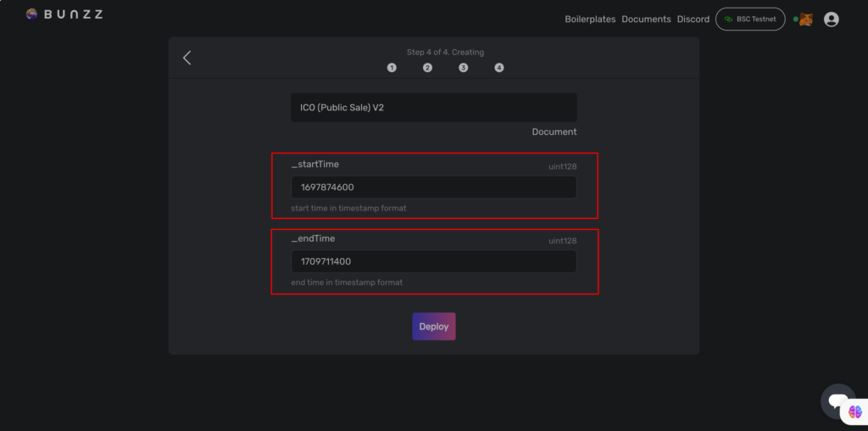Image resolution: width=868 pixels, height=431 pixels.
Task: Go back using the left arrow icon
Action: pos(187,58)
